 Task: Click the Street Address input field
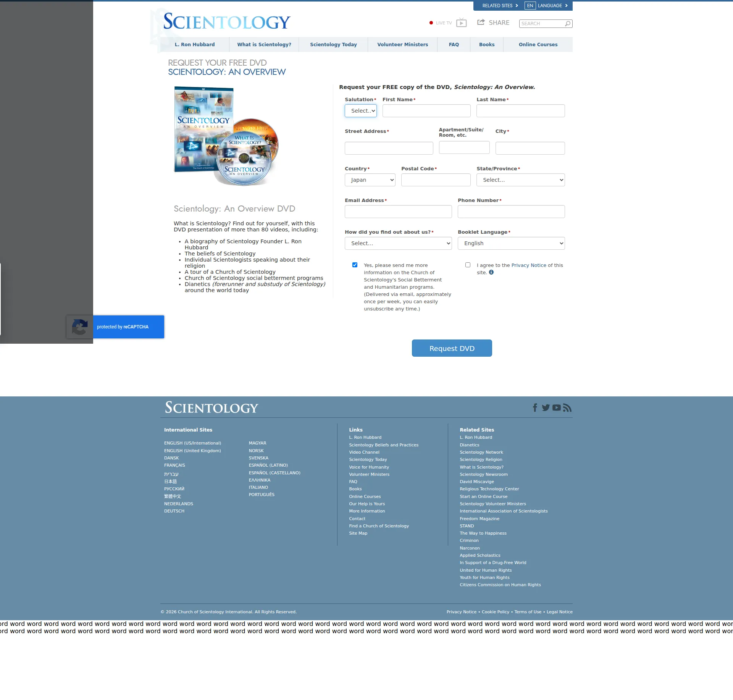coord(389,148)
